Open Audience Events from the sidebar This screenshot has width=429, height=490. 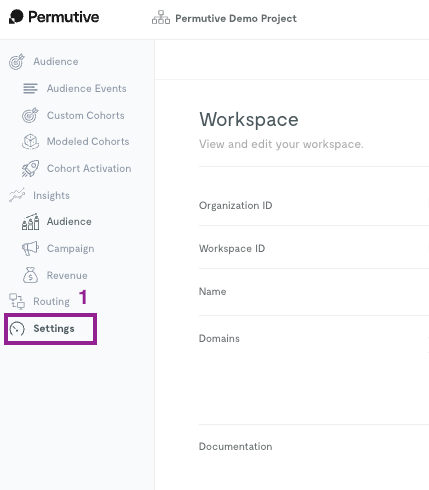pos(86,88)
